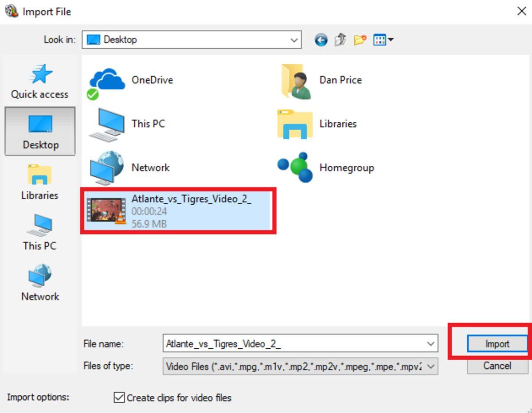Click the Back navigation arrow icon

[x=321, y=40]
